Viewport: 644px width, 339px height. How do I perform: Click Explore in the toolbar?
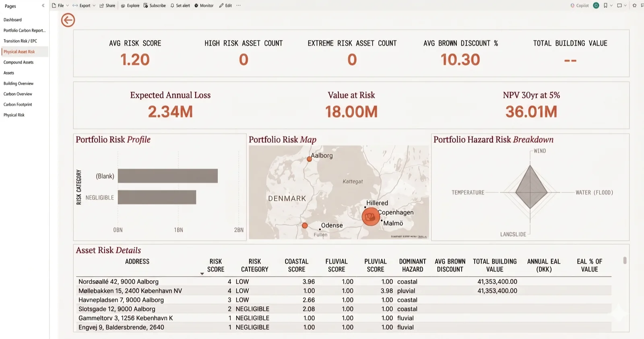pyautogui.click(x=130, y=6)
